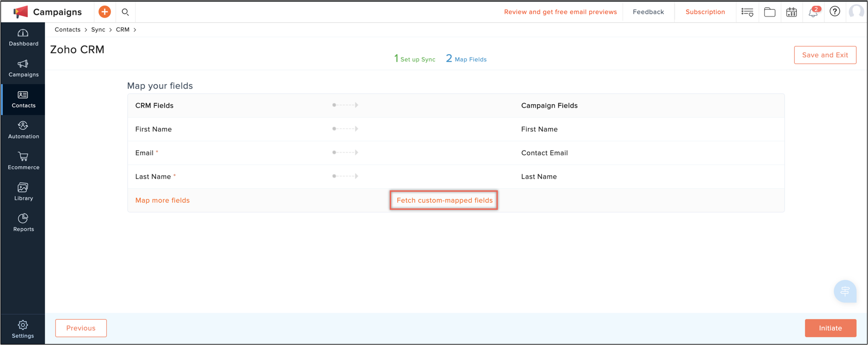
Task: Open notifications bell with badge
Action: [813, 12]
